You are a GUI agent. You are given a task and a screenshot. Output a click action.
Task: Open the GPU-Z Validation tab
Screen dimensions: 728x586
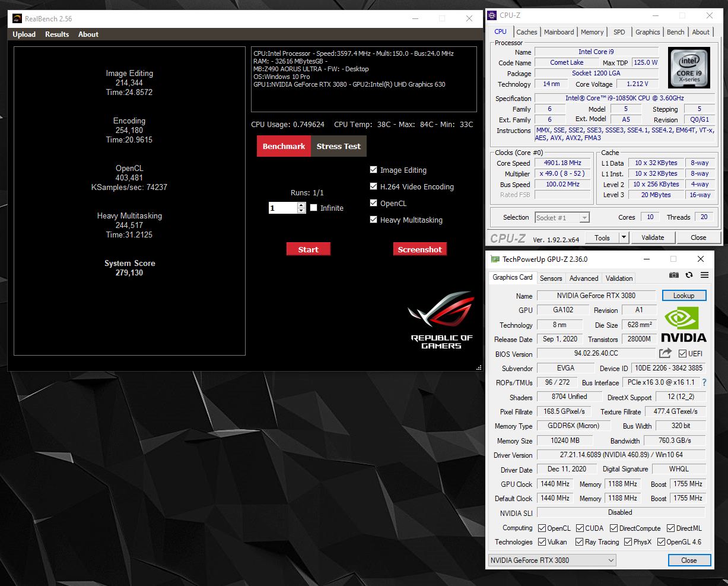tap(619, 278)
